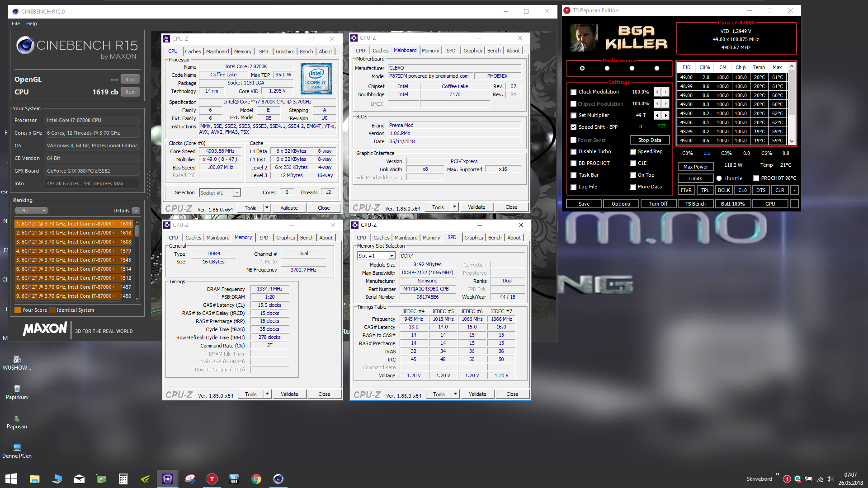
Task: Increase Clock Modulation with the right arrow
Action: (665, 92)
